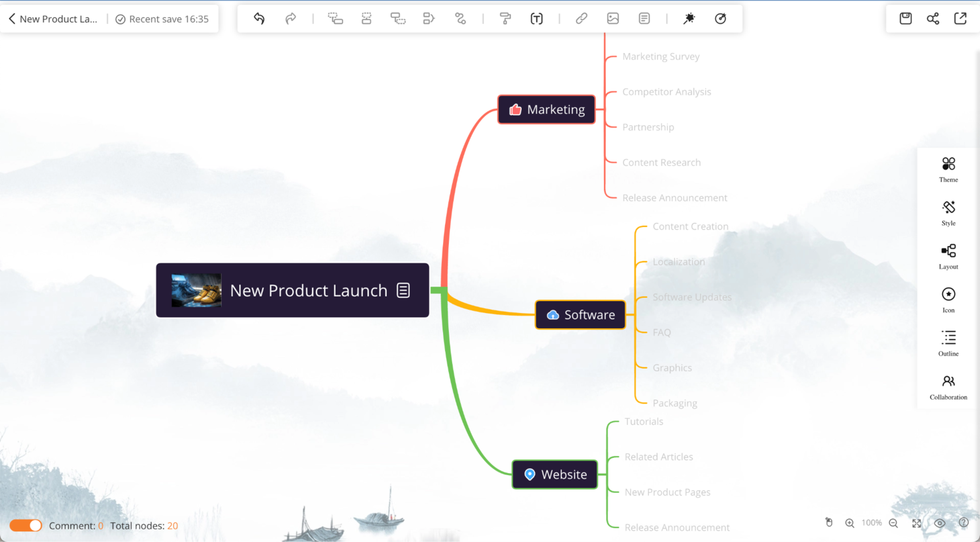Select the format painter tool
This screenshot has width=980, height=542.
pos(505,19)
